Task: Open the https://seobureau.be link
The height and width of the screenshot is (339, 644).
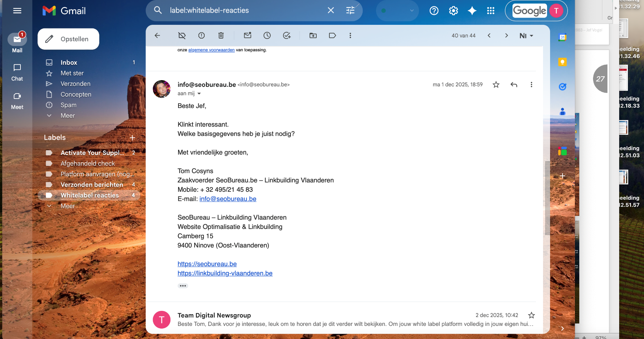Action: click(x=207, y=264)
